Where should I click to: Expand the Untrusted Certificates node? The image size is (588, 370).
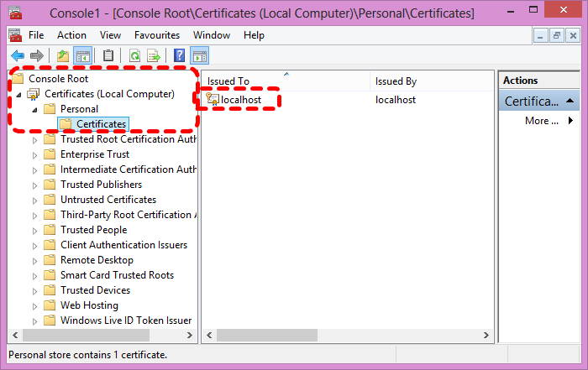(x=34, y=201)
